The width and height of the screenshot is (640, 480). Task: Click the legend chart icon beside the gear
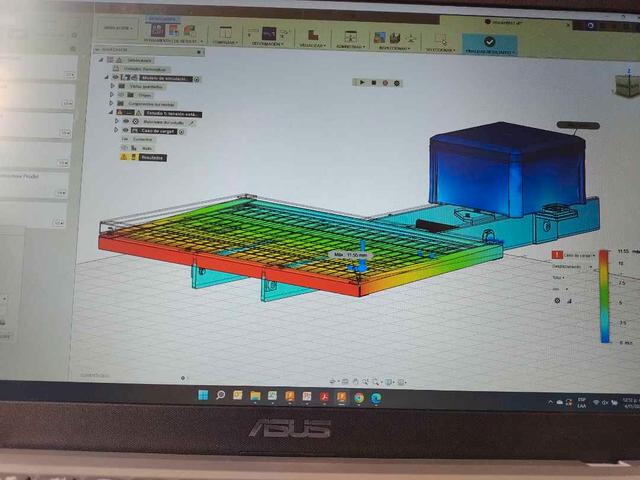click(x=569, y=302)
